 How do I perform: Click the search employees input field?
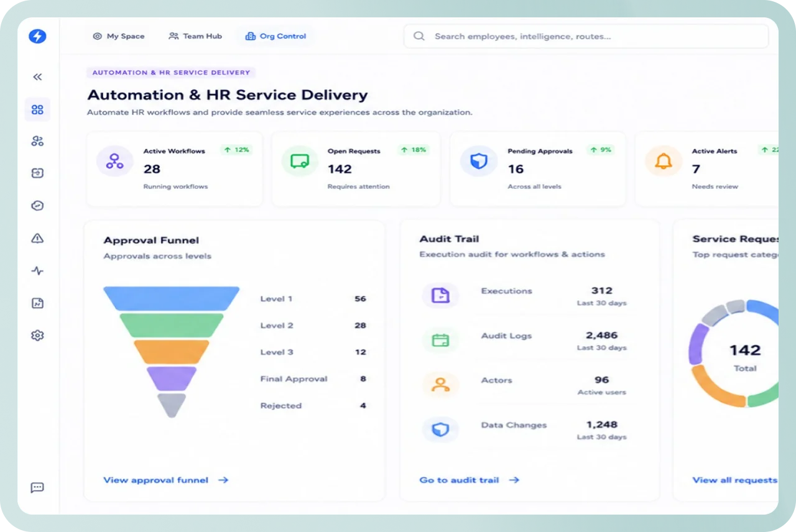(x=586, y=36)
